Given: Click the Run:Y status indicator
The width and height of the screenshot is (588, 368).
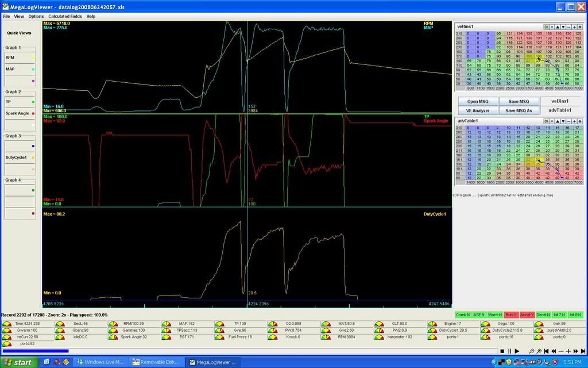Looking at the screenshot, I should point(510,315).
